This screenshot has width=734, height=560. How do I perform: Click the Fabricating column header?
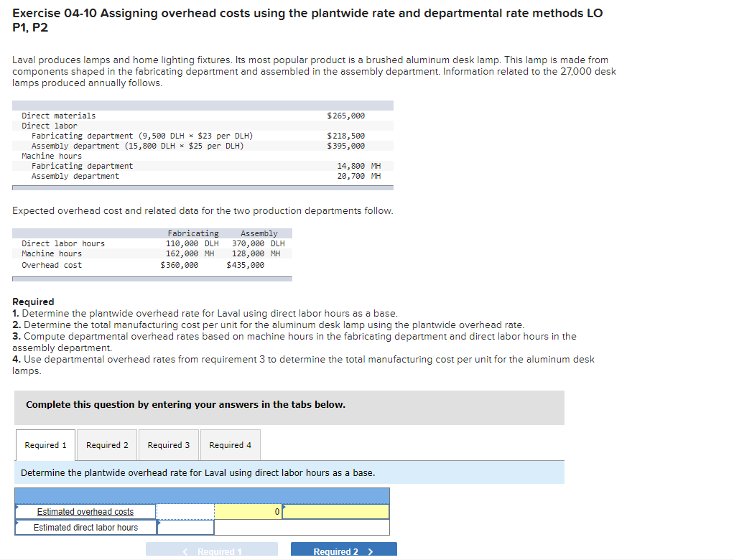point(193,233)
